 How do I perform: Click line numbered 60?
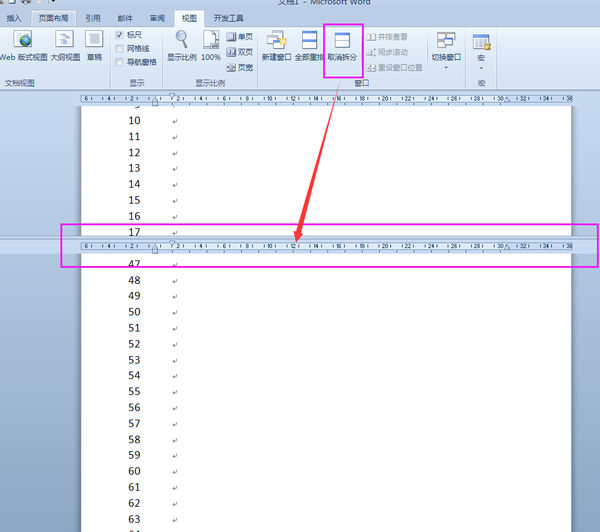click(134, 471)
